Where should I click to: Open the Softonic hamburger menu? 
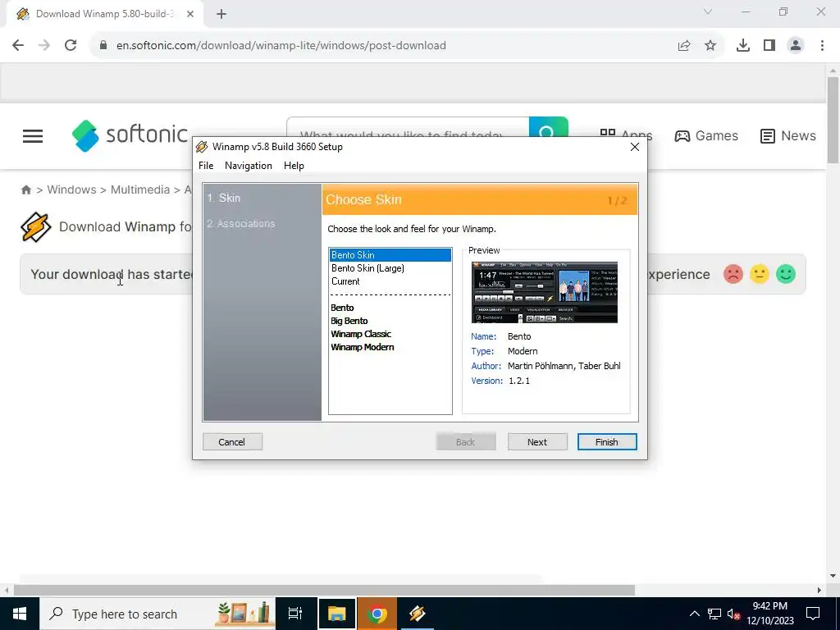click(33, 136)
